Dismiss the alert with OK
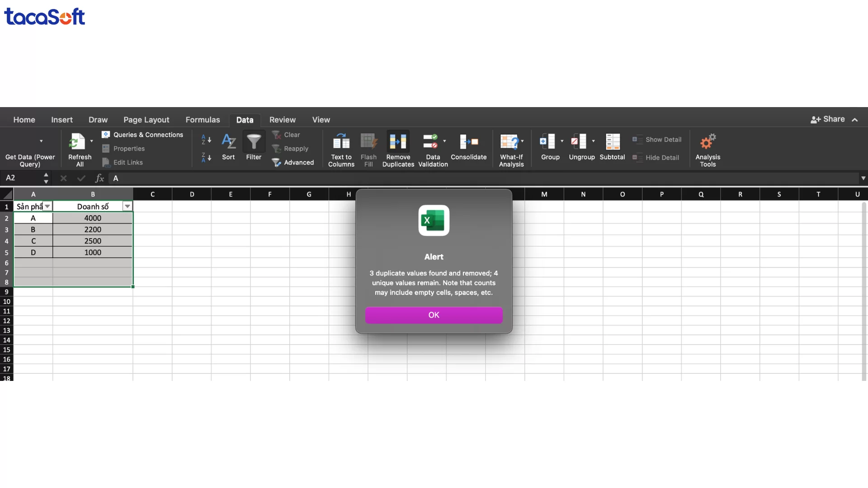This screenshot has width=868, height=488. [434, 315]
